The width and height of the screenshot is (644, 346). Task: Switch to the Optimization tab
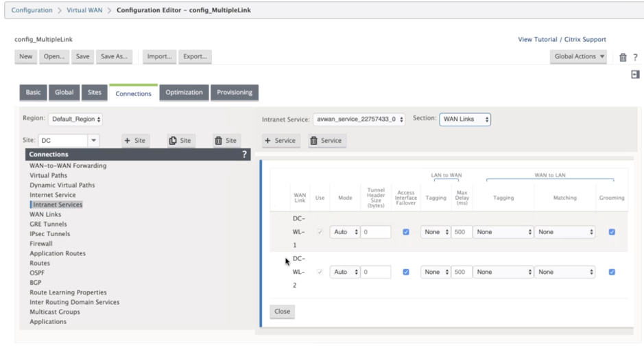pos(184,93)
